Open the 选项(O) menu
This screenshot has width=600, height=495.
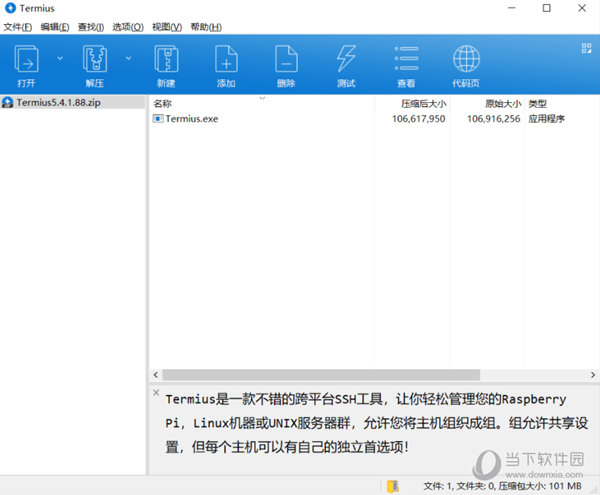(128, 27)
